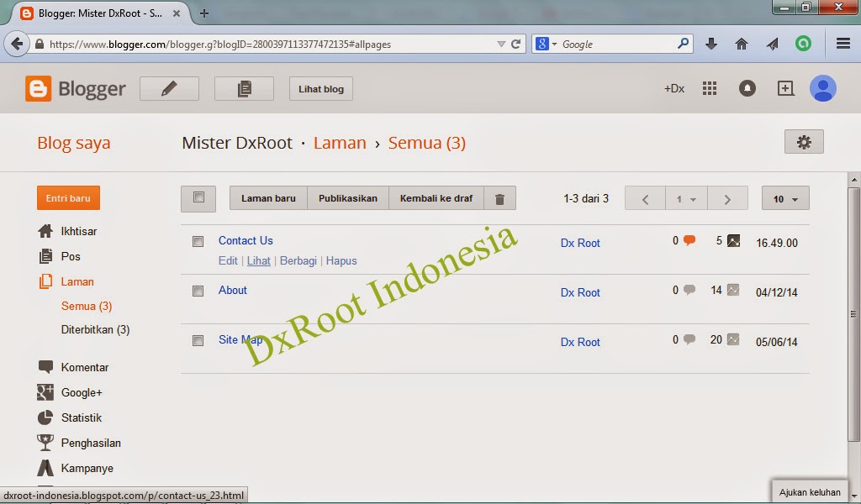
Task: Click the Laman baru button
Action: click(268, 198)
